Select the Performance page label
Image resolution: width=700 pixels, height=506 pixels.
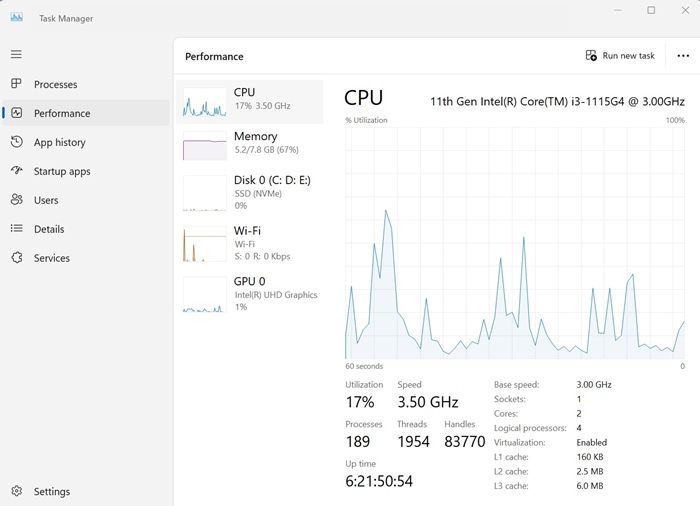pos(62,113)
